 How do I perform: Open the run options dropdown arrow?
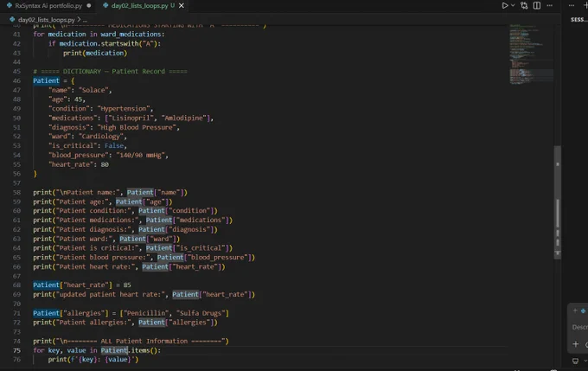(513, 6)
